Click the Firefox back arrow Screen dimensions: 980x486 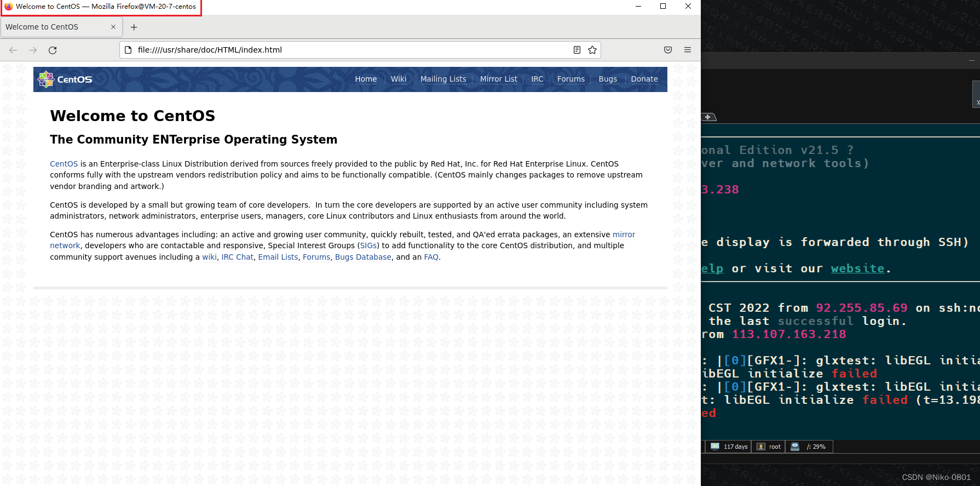tap(13, 50)
